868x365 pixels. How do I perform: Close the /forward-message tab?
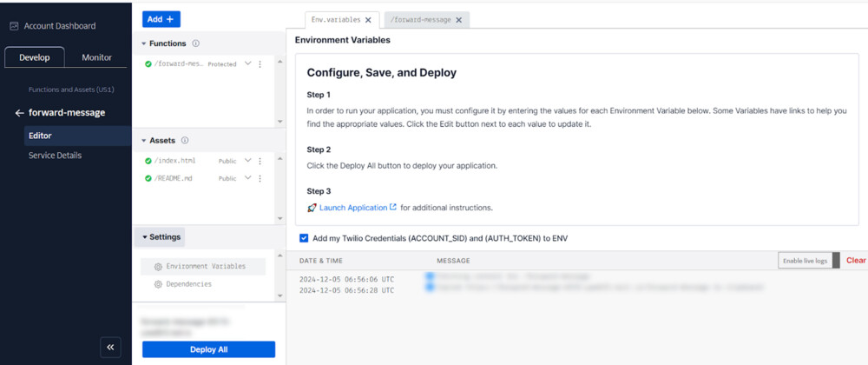(458, 20)
